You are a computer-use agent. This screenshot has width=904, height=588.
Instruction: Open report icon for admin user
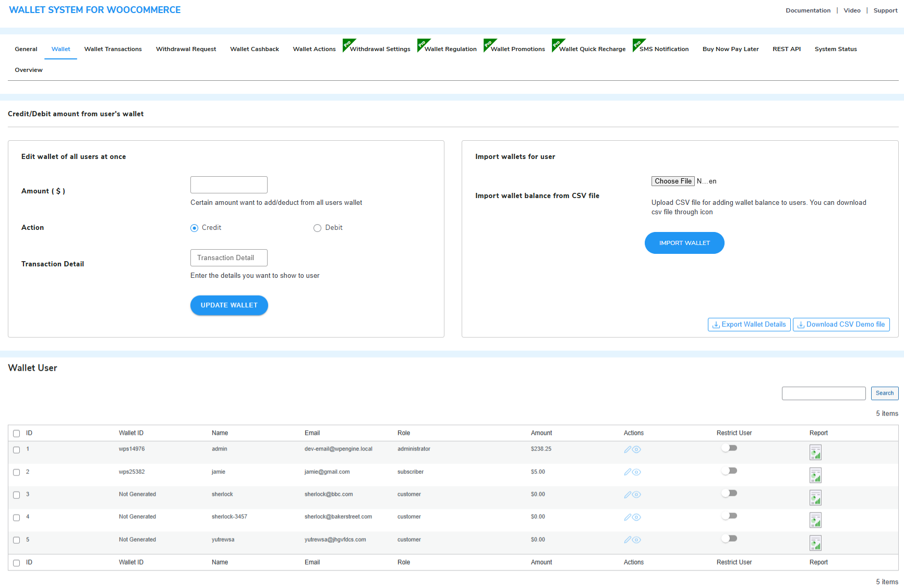pyautogui.click(x=815, y=452)
